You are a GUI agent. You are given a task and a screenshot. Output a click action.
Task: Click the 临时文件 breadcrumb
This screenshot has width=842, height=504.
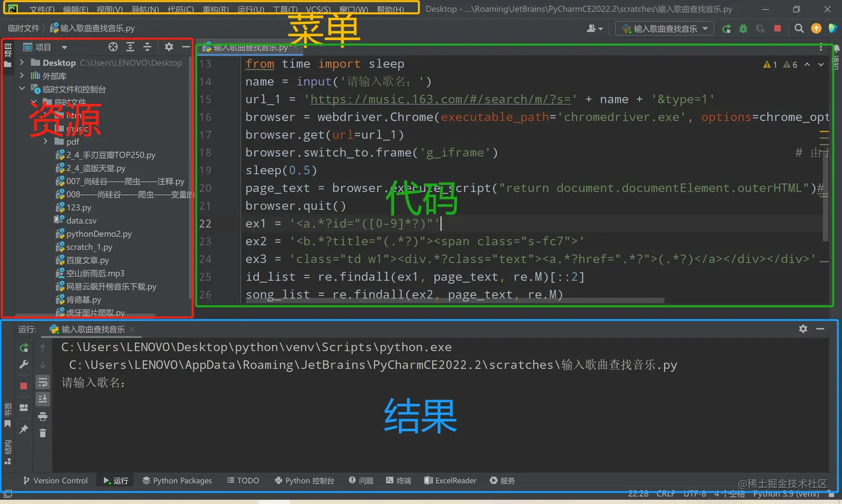24,28
